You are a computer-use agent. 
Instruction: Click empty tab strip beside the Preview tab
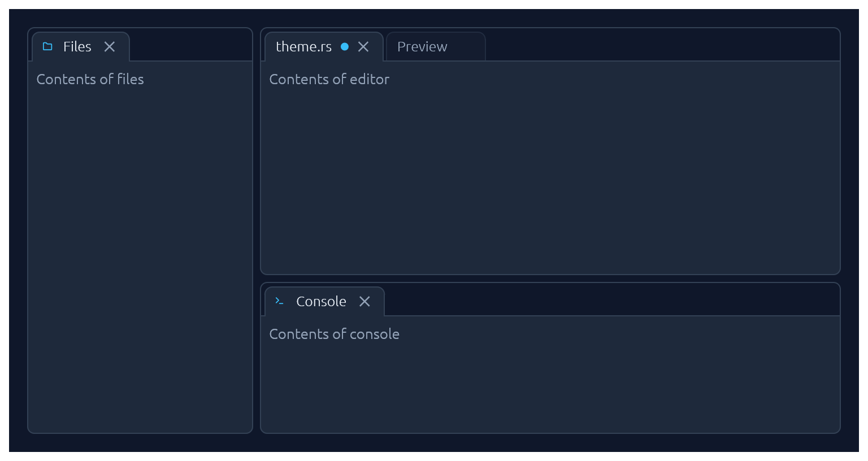click(662, 45)
